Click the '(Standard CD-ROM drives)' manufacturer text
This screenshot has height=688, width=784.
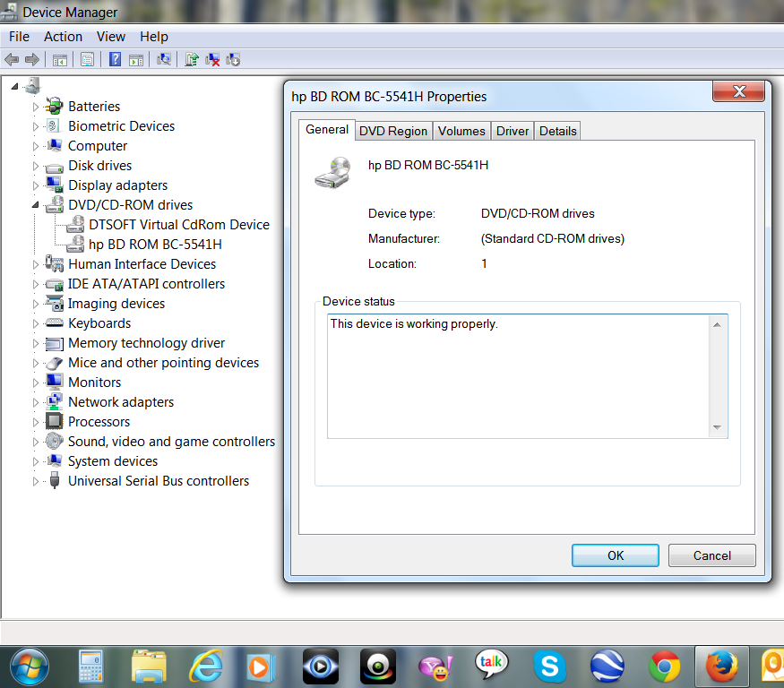(553, 238)
